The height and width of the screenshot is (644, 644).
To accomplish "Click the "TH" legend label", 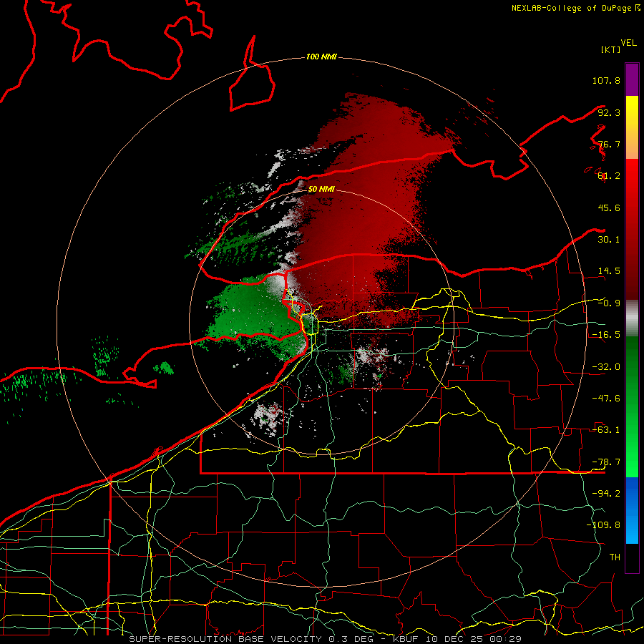I will coord(615,557).
